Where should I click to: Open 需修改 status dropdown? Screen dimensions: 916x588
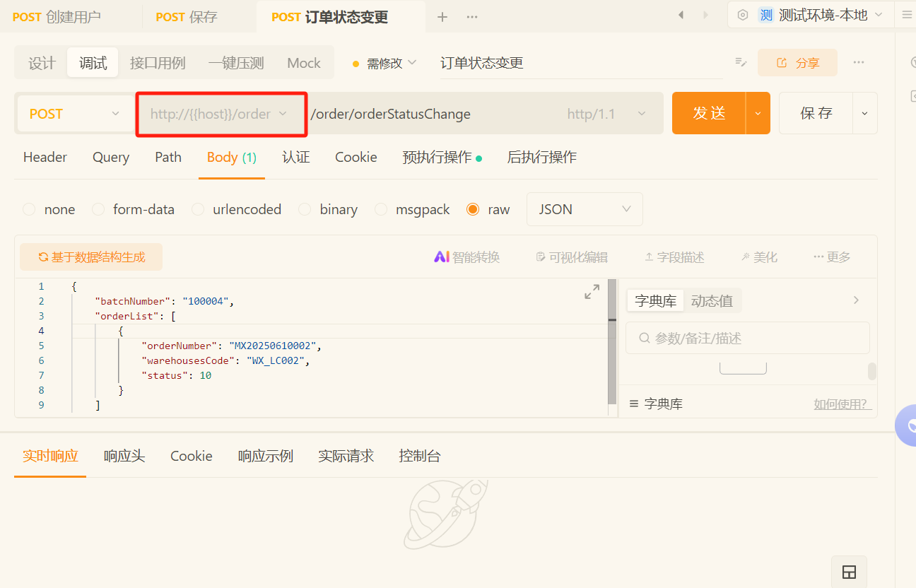[384, 63]
